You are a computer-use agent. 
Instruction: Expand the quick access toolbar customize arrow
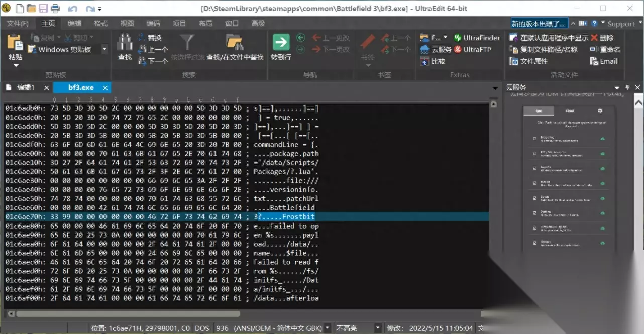click(100, 9)
